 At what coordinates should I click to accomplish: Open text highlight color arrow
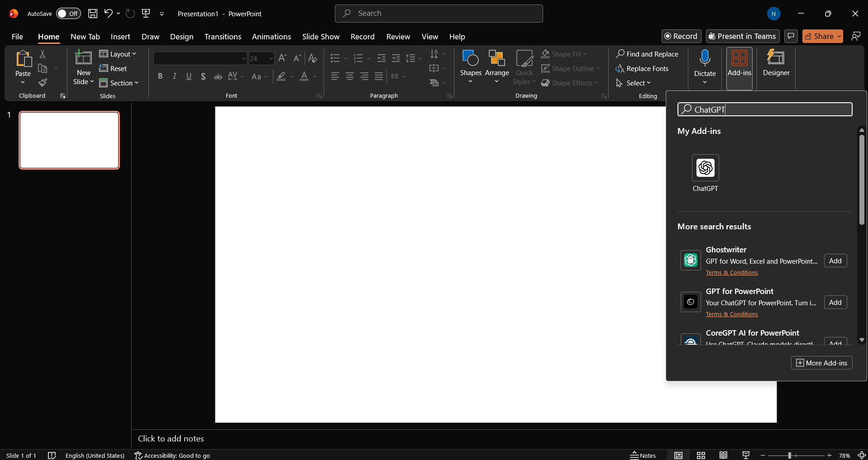(x=291, y=76)
